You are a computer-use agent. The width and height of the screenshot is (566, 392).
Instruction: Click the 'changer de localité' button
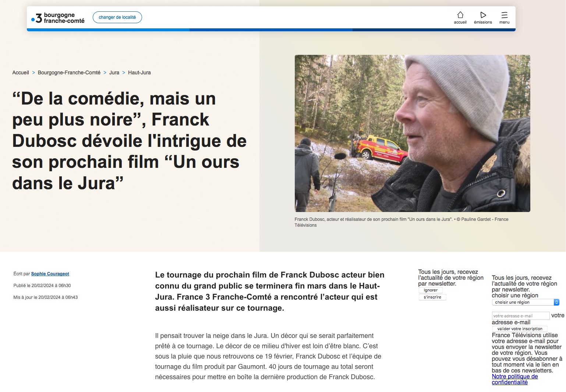[117, 17]
